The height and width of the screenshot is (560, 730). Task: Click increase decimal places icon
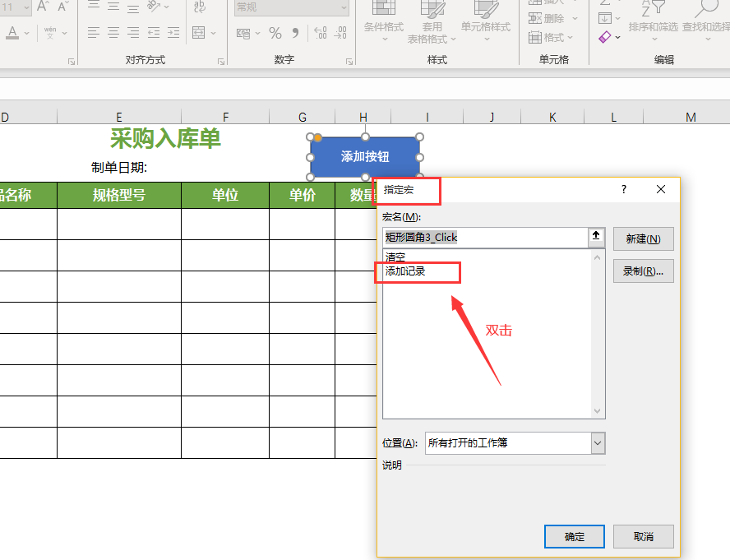(321, 33)
